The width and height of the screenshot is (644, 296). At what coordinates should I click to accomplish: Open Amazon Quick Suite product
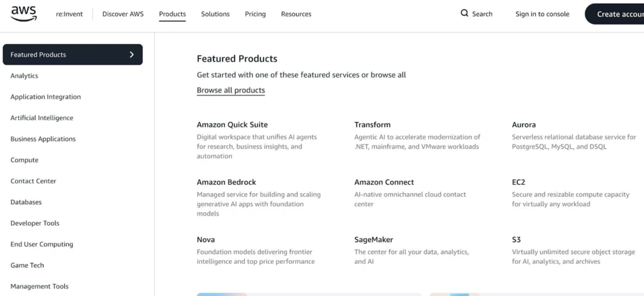click(x=232, y=124)
